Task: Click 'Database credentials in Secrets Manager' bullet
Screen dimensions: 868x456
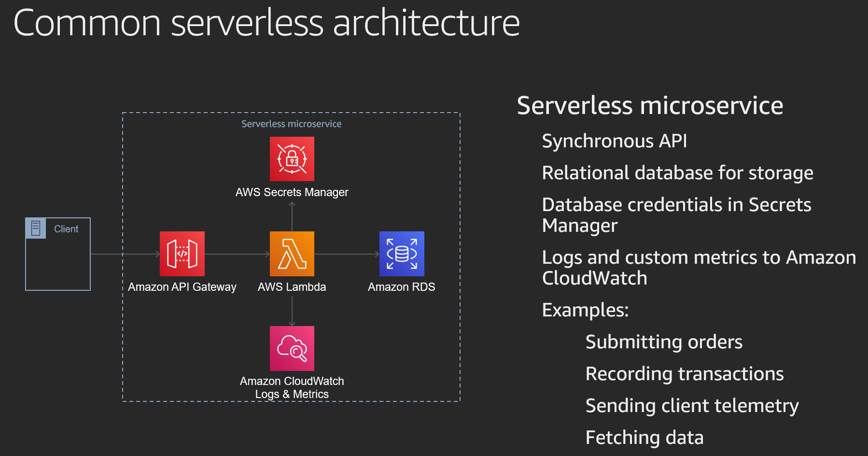Action: click(676, 215)
